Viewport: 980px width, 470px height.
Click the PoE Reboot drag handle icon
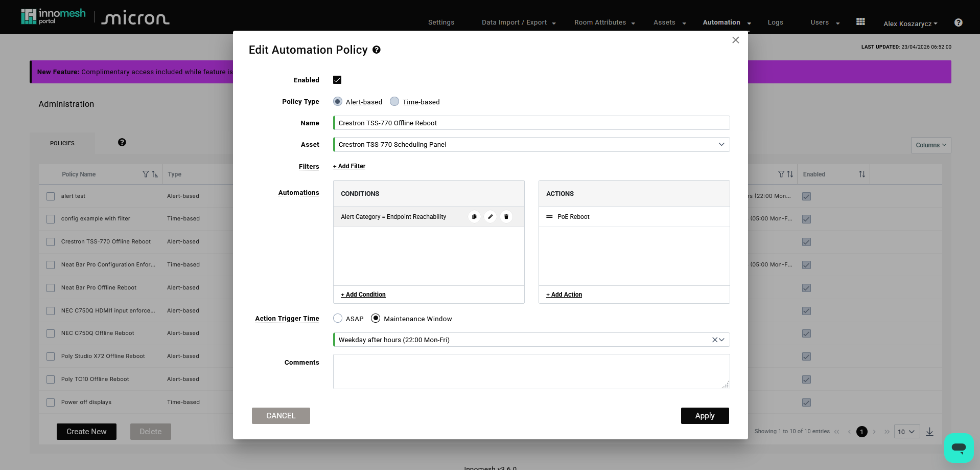pos(549,217)
